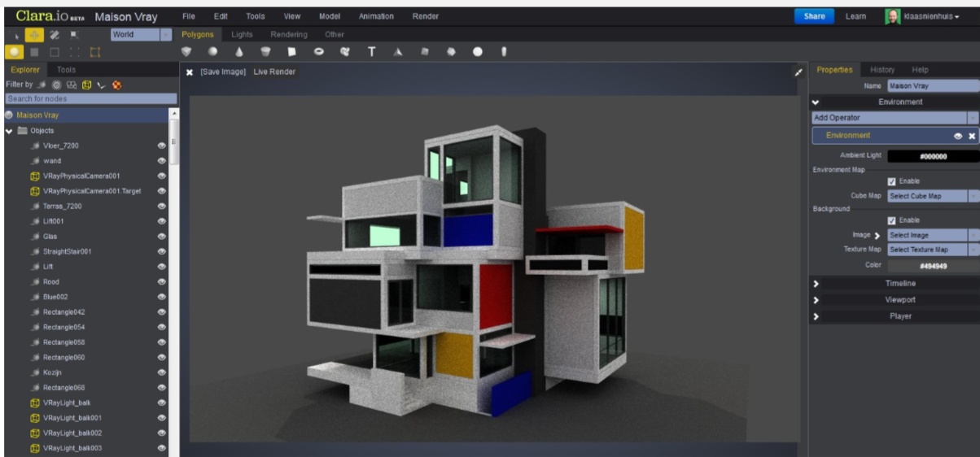Uncheck the Background Enable checkbox
980x457 pixels.
click(x=892, y=220)
